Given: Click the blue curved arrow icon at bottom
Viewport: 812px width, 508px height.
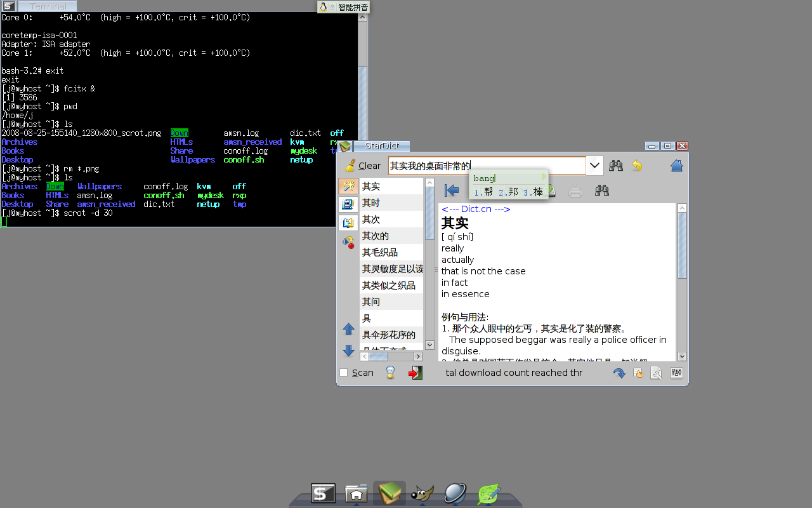Looking at the screenshot, I should [619, 373].
